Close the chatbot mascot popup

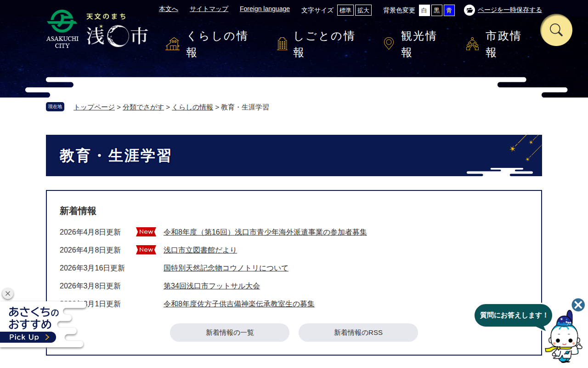pos(578,305)
